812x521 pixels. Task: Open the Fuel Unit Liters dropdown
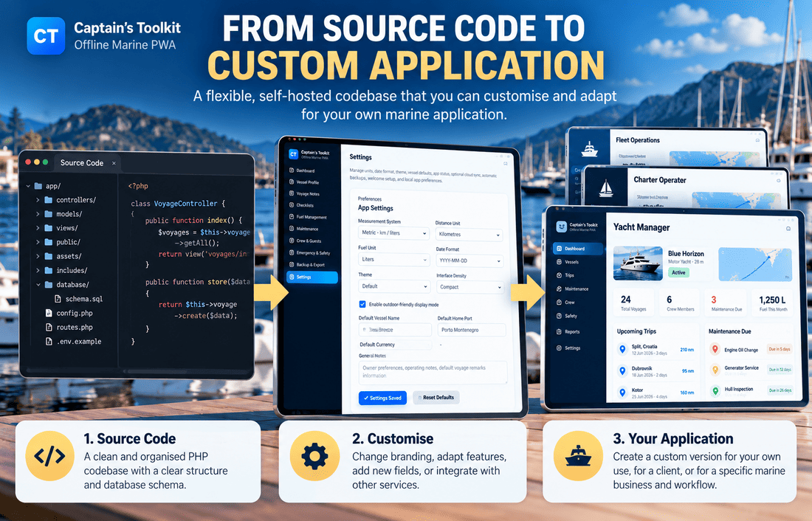pos(393,260)
